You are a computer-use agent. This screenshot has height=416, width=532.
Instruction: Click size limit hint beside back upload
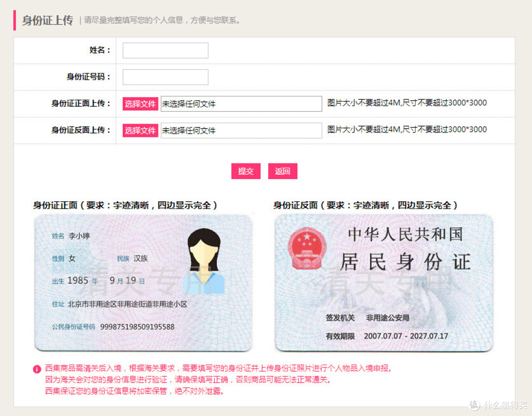(x=407, y=129)
